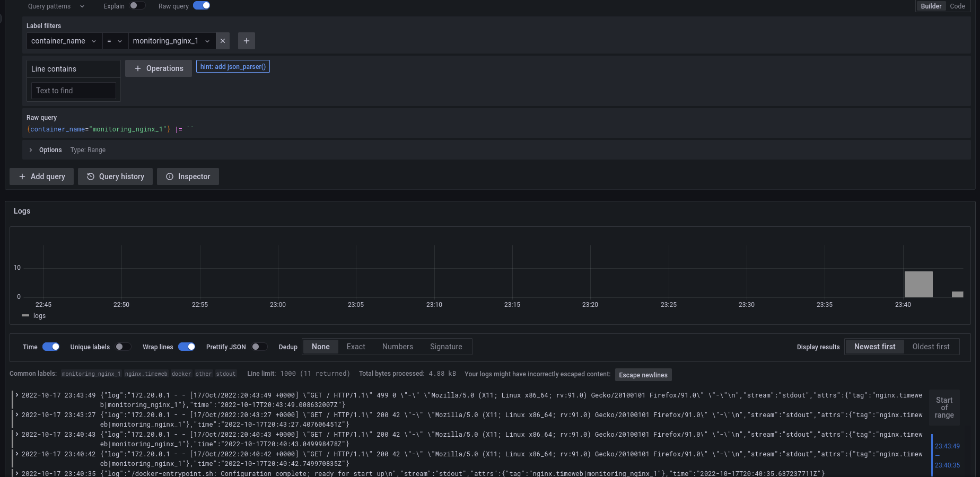
Task: Click Escape newlines button
Action: (643, 375)
